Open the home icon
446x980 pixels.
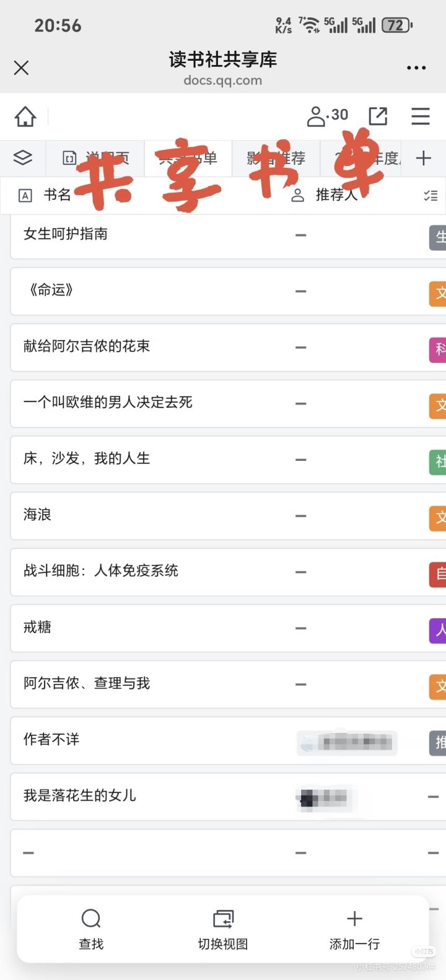tap(25, 116)
